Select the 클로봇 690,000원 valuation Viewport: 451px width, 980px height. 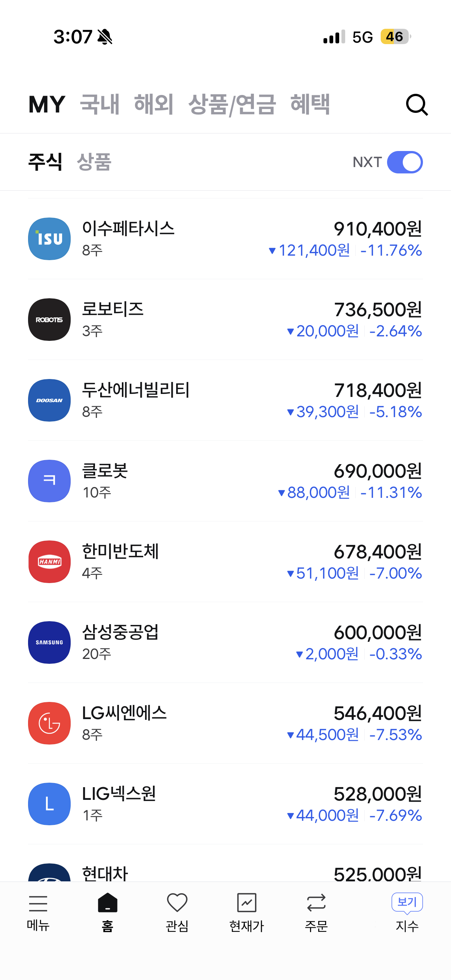click(x=378, y=471)
